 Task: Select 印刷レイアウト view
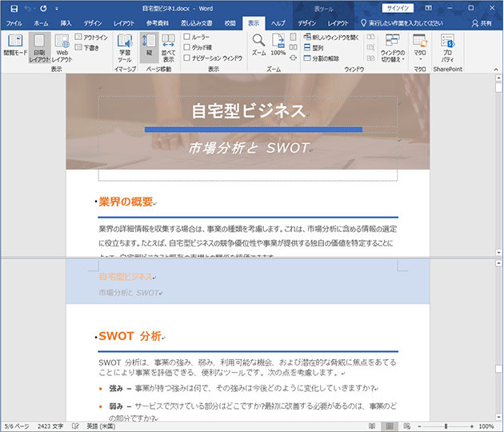(39, 47)
